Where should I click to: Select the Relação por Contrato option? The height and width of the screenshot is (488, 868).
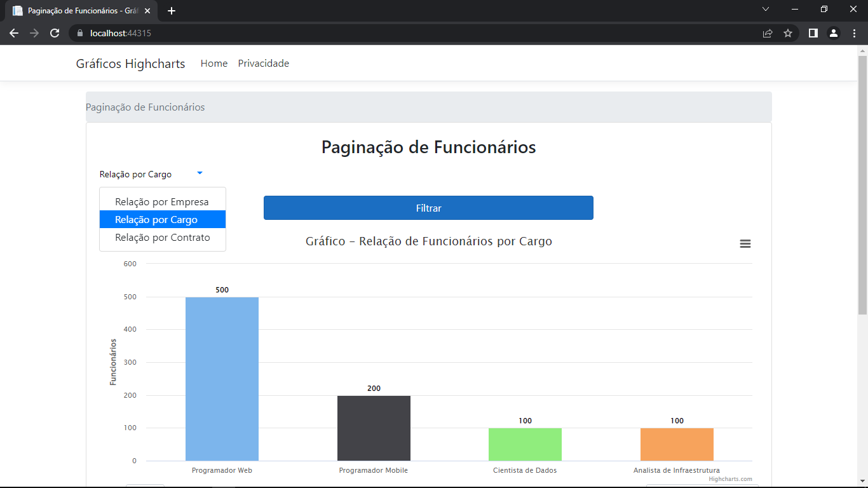click(162, 237)
